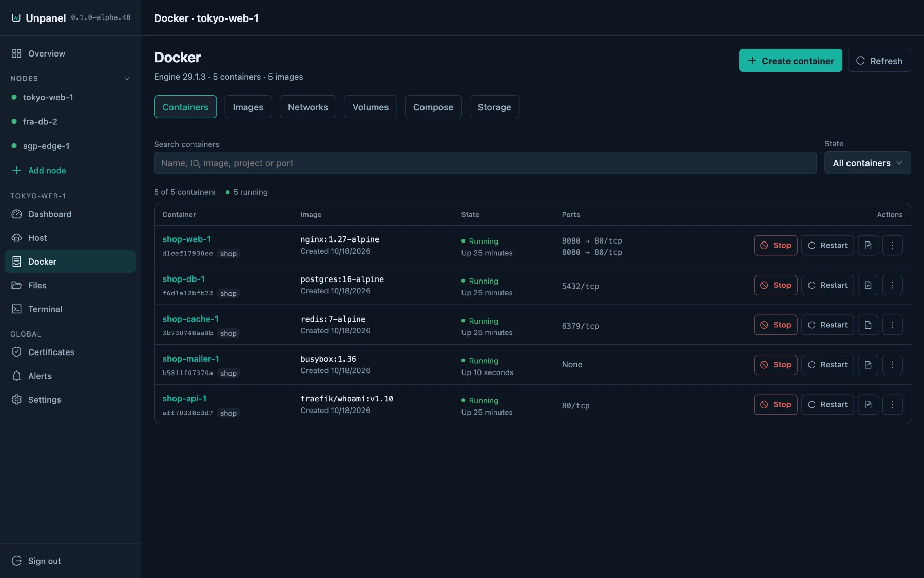Select the Containers tab
The height and width of the screenshot is (578, 924).
185,107
